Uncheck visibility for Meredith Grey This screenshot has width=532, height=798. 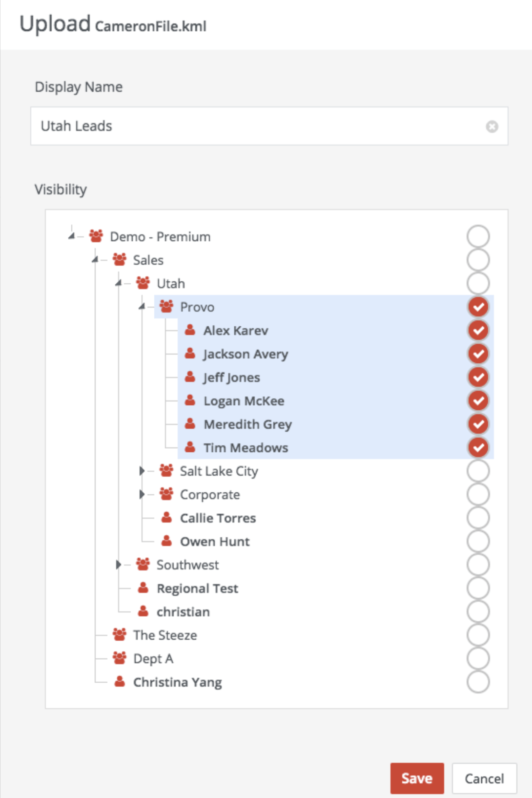click(x=478, y=424)
